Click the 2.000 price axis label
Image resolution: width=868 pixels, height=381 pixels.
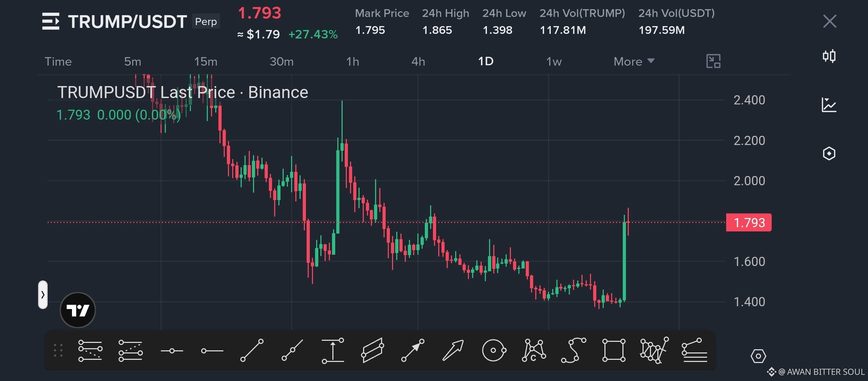pyautogui.click(x=749, y=181)
